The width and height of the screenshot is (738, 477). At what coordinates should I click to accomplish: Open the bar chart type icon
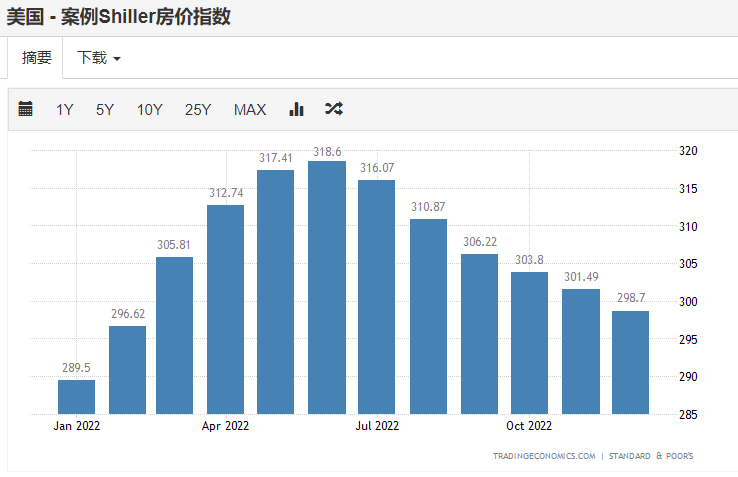(x=296, y=109)
